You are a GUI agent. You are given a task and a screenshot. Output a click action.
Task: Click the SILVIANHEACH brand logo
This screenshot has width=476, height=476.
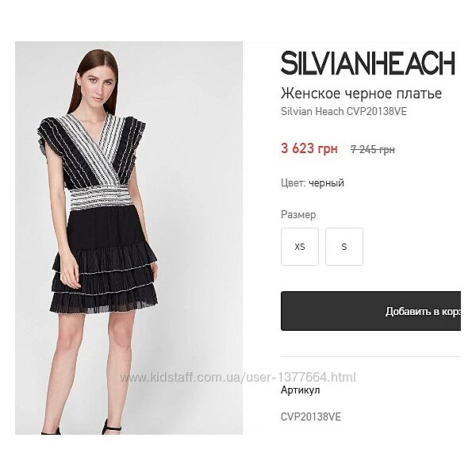(367, 63)
